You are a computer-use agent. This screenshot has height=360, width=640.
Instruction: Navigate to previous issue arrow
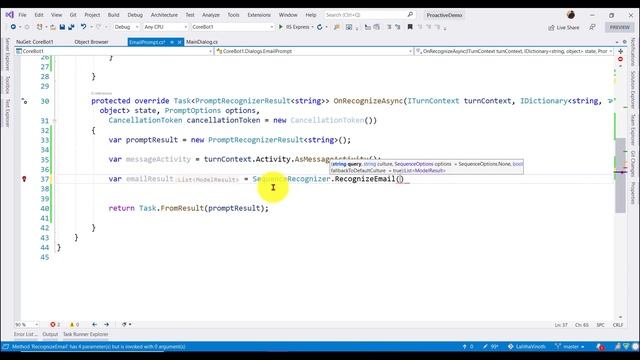click(x=95, y=324)
